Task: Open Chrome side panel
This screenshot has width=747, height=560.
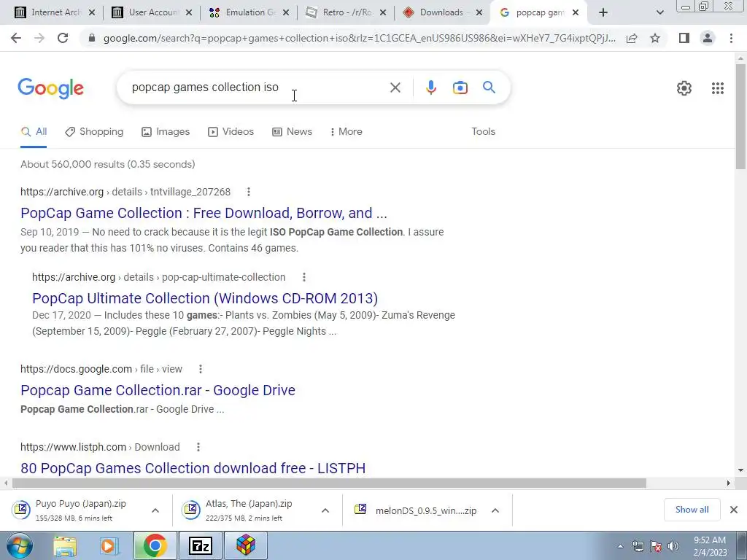Action: [684, 38]
